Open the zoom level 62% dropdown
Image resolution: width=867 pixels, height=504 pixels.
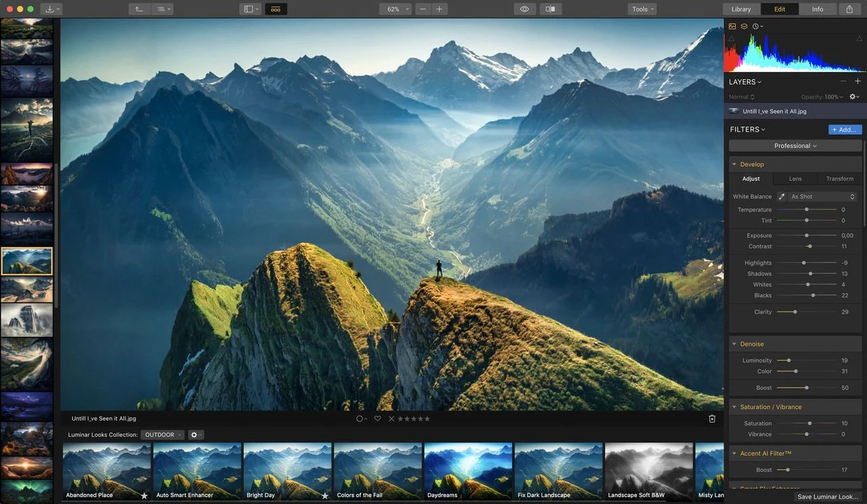point(395,9)
